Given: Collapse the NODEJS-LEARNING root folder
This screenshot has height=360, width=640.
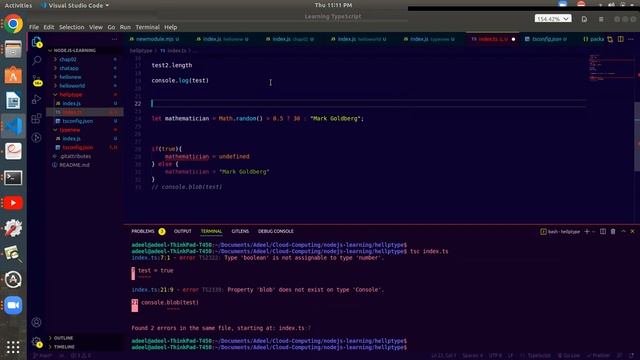Looking at the screenshot, I should pos(74,50).
